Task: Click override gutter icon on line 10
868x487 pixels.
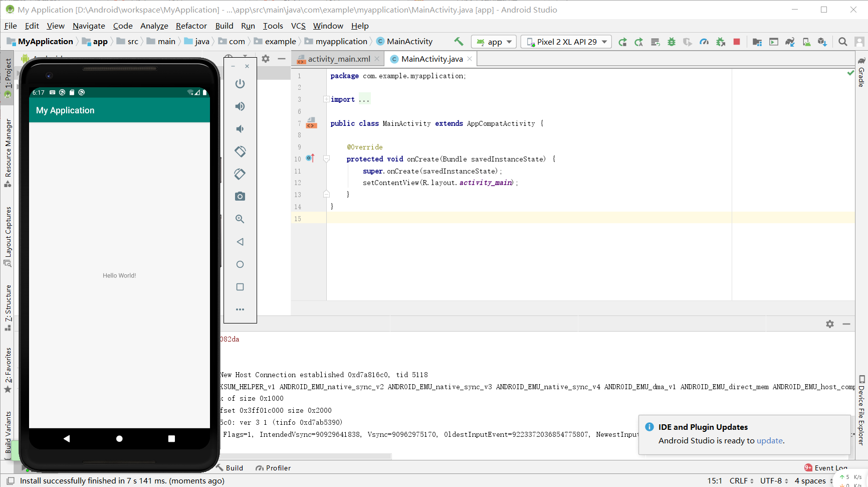Action: pyautogui.click(x=310, y=158)
